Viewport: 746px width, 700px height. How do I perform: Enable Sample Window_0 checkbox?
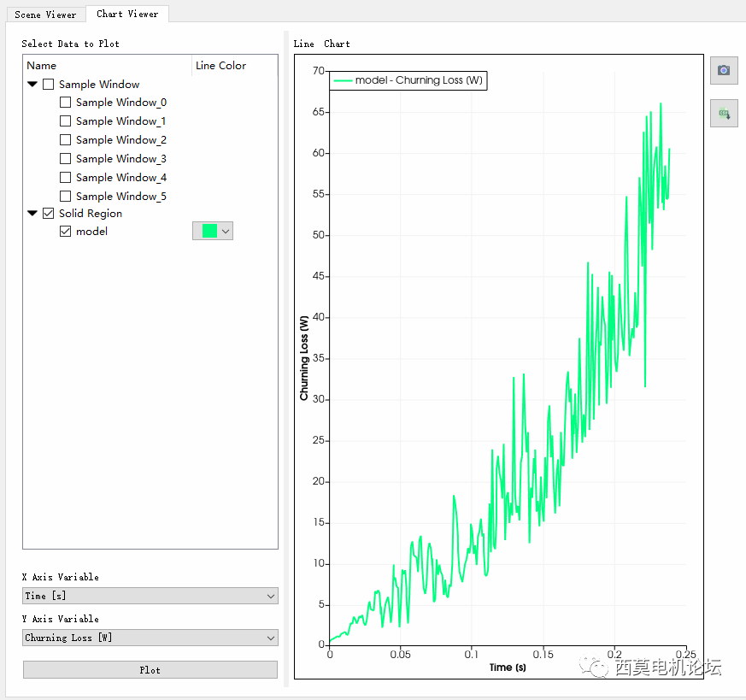(x=65, y=103)
